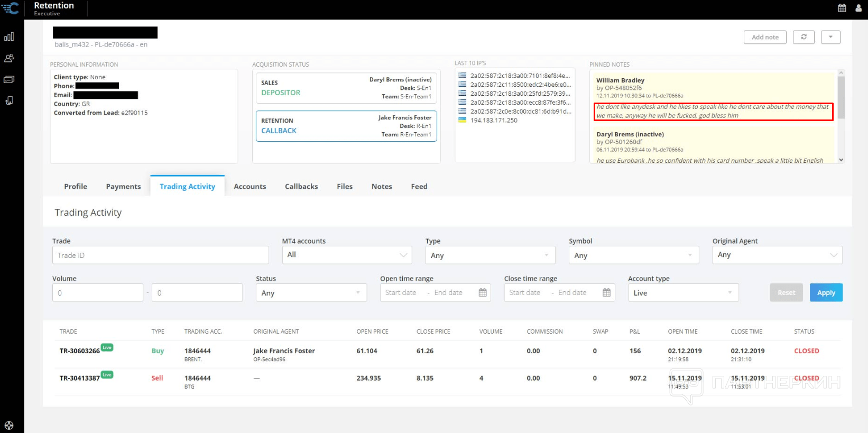Select the Trading Activity tab

(x=188, y=187)
